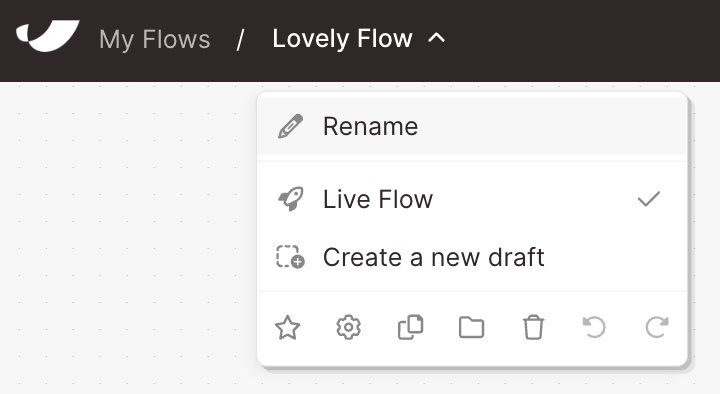Collapse the Lovely Flow dropdown chevron
The width and height of the screenshot is (720, 394).
coord(437,38)
